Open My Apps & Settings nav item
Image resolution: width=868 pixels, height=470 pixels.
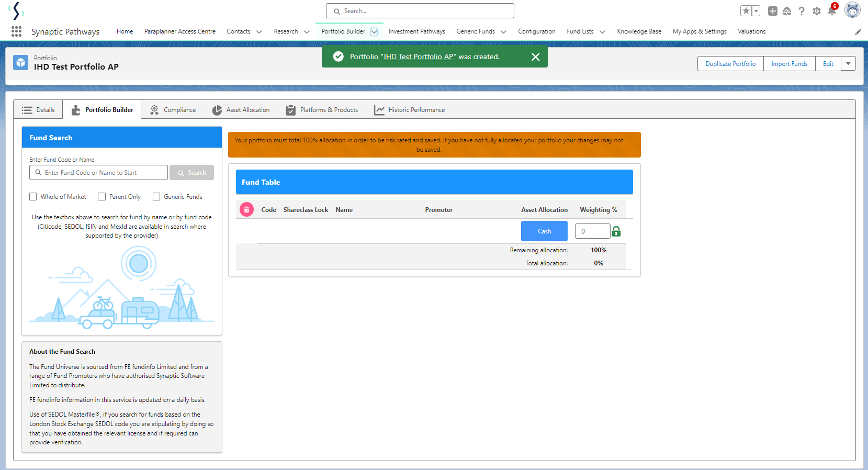700,31
